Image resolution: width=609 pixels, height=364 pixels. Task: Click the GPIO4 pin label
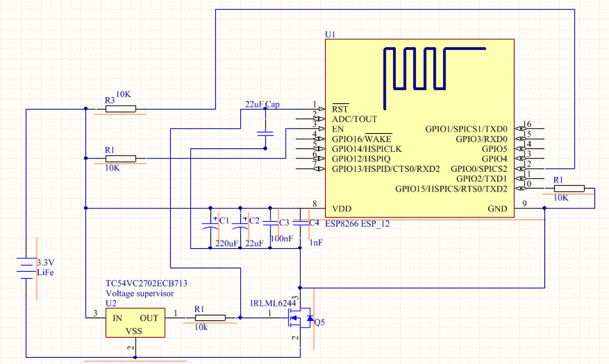pos(495,159)
